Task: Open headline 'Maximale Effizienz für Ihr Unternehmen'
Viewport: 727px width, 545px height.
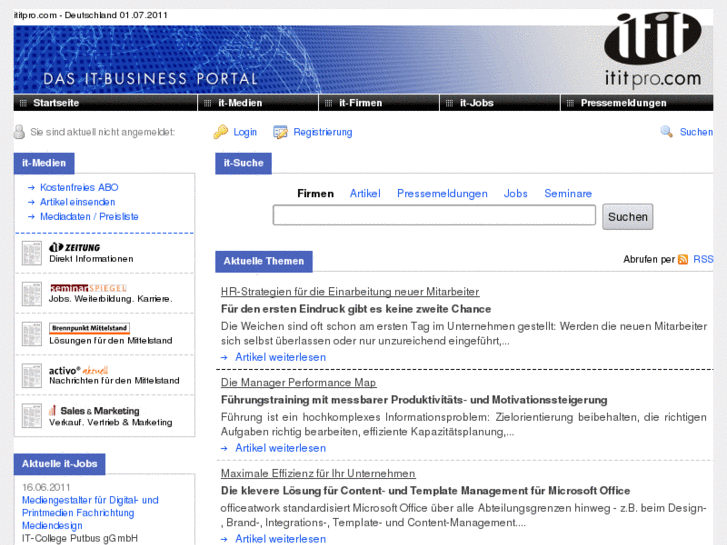Action: (x=318, y=474)
